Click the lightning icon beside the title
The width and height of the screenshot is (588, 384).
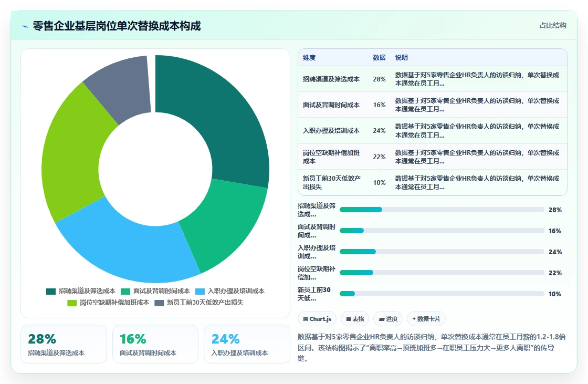coord(25,26)
